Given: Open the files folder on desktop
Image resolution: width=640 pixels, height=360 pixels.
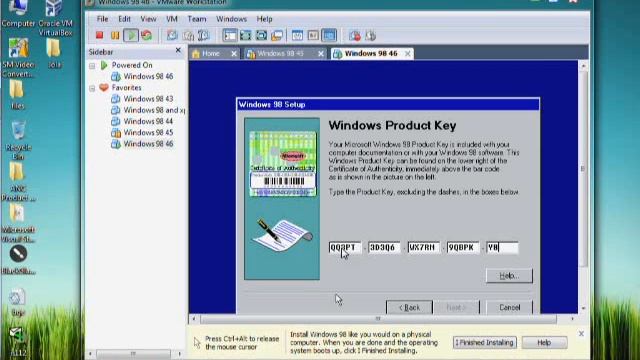Looking at the screenshot, I should [17, 95].
